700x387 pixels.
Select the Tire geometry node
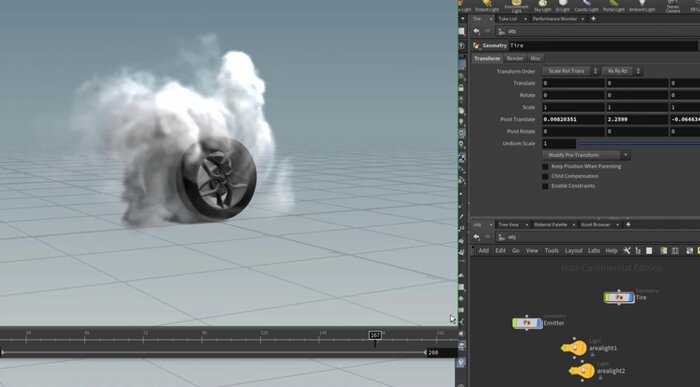(619, 297)
